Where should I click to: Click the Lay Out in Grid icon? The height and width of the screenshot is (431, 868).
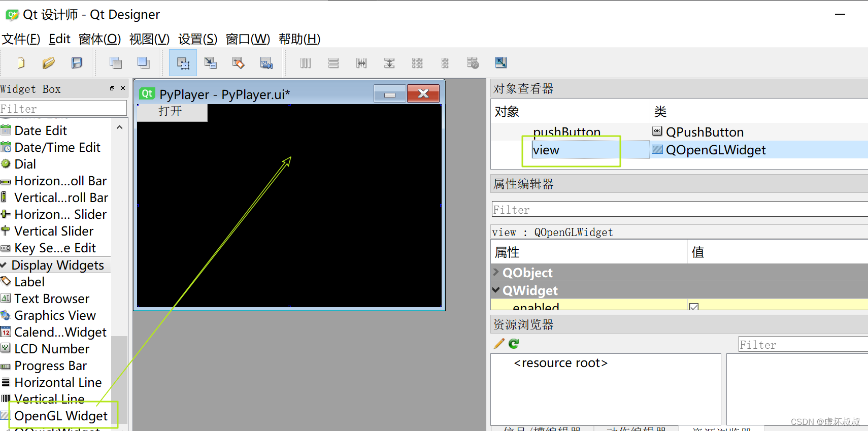pyautogui.click(x=417, y=63)
